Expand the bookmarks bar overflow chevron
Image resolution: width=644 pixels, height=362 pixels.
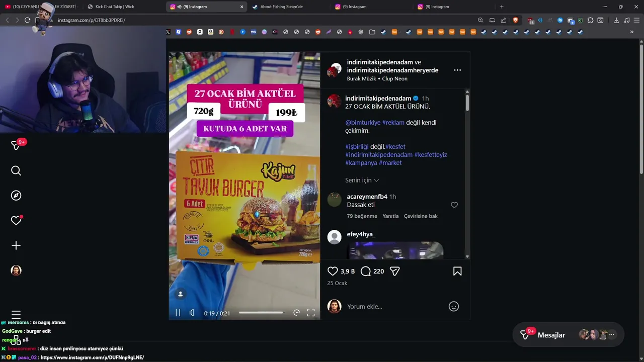[632, 32]
